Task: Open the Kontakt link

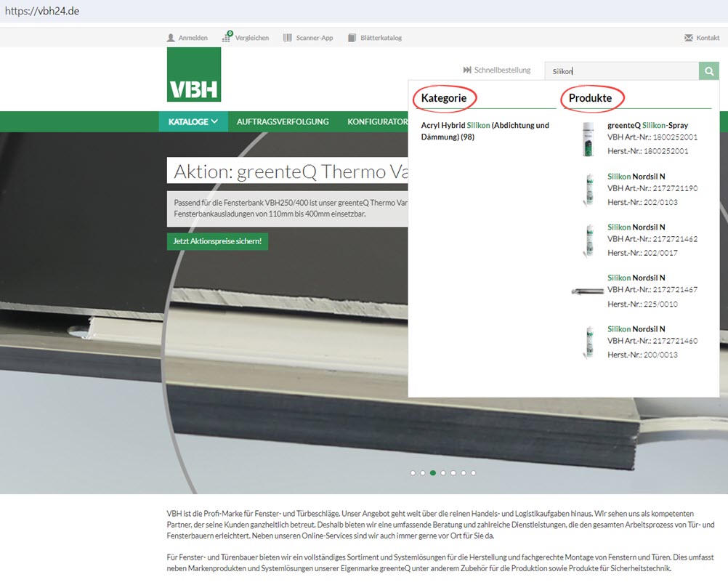Action: pos(708,38)
